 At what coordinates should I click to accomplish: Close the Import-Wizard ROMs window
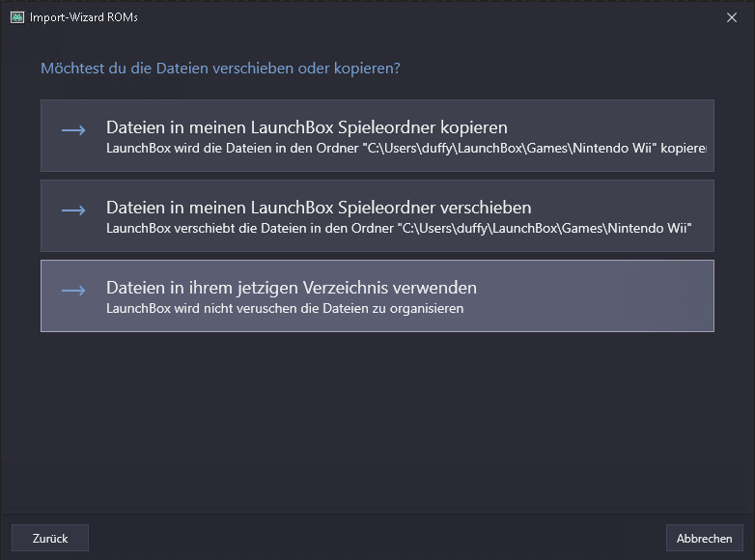click(731, 16)
